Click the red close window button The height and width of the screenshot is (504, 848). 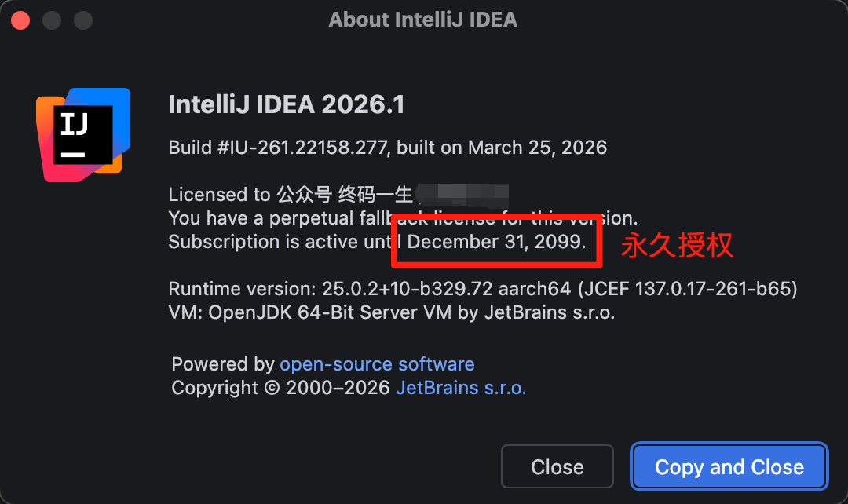pos(20,20)
